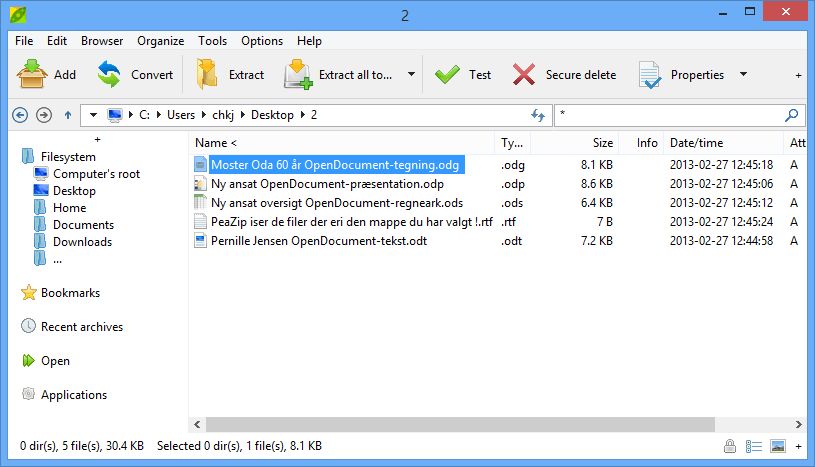Click the PeaZip logo in title bar
The height and width of the screenshot is (467, 815).
pyautogui.click(x=18, y=15)
